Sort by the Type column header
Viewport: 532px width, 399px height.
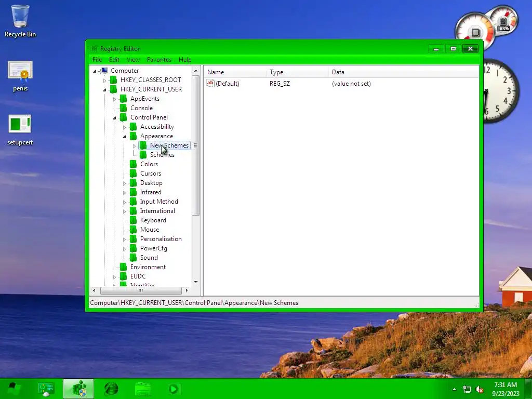click(298, 72)
